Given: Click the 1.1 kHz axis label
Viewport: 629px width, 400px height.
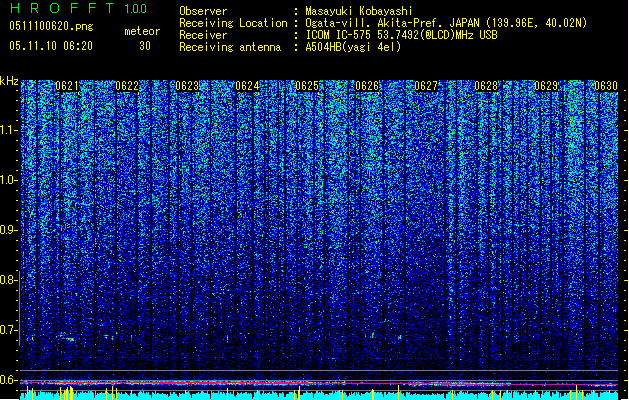Looking at the screenshot, I should (x=9, y=130).
